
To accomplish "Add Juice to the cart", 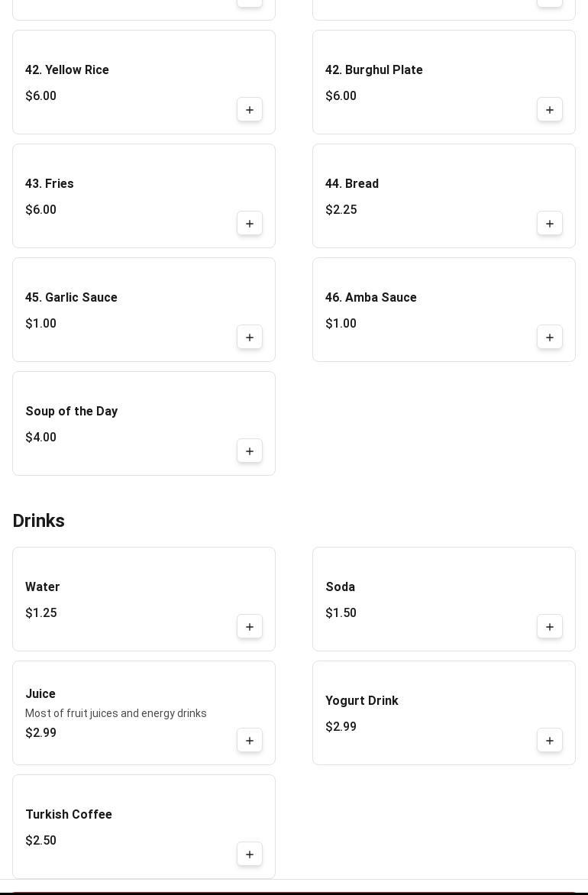I will (x=250, y=741).
